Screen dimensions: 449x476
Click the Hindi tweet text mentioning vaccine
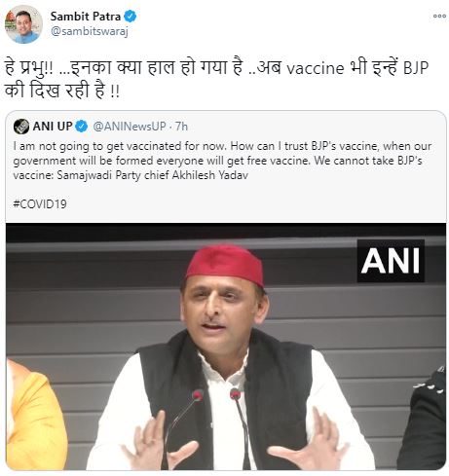point(216,79)
